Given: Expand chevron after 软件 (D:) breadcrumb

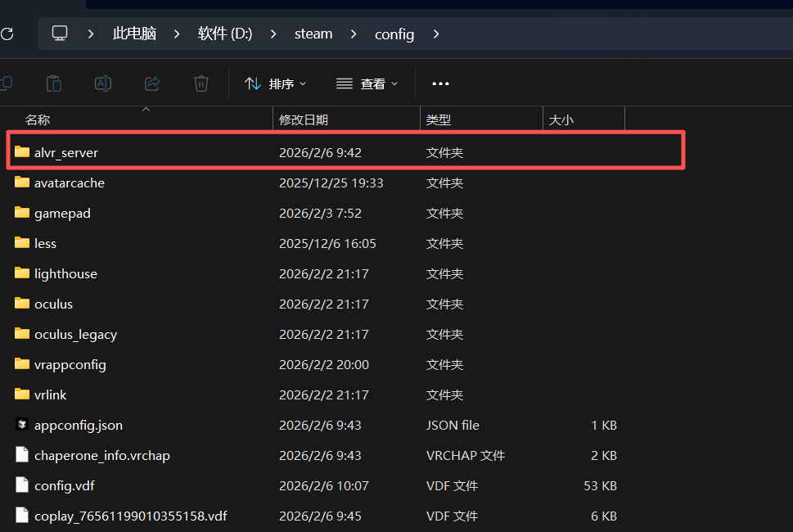Looking at the screenshot, I should (x=273, y=34).
